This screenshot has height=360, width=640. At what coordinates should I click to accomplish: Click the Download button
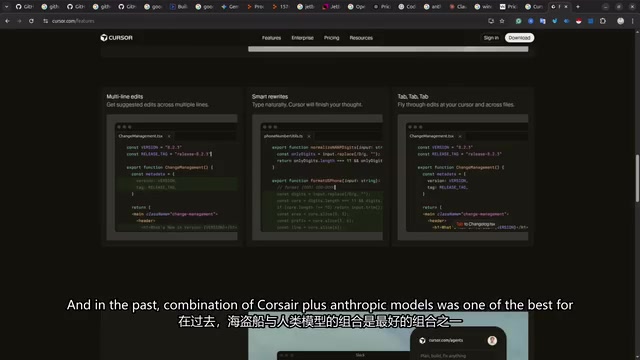[x=519, y=38]
